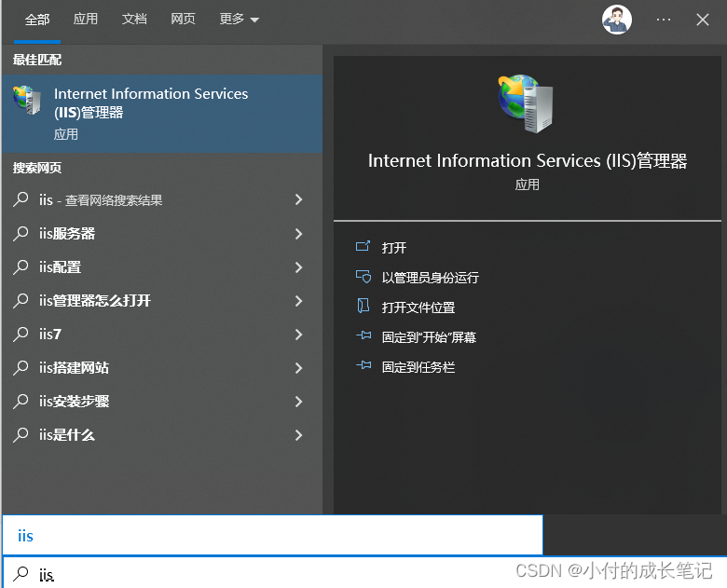
Task: Expand arrow for iis管理器怎么打开
Action: point(298,301)
